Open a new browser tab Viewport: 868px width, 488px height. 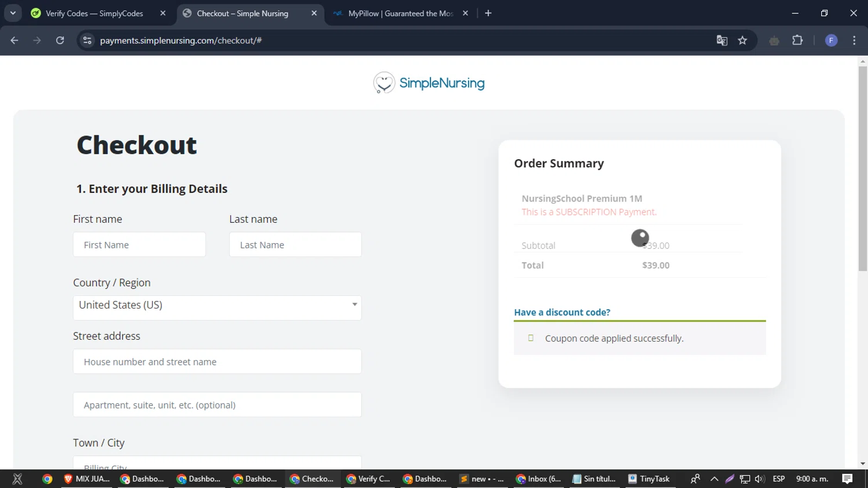click(x=488, y=13)
